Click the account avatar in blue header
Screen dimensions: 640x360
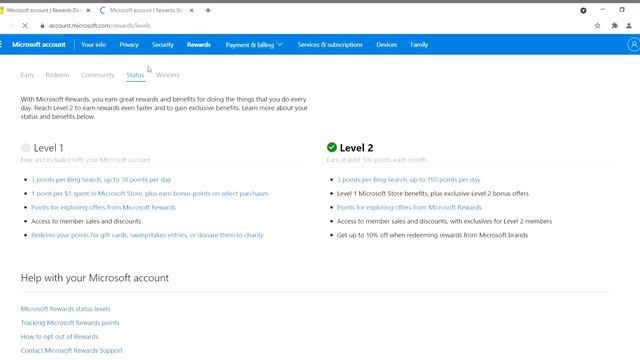633,44
